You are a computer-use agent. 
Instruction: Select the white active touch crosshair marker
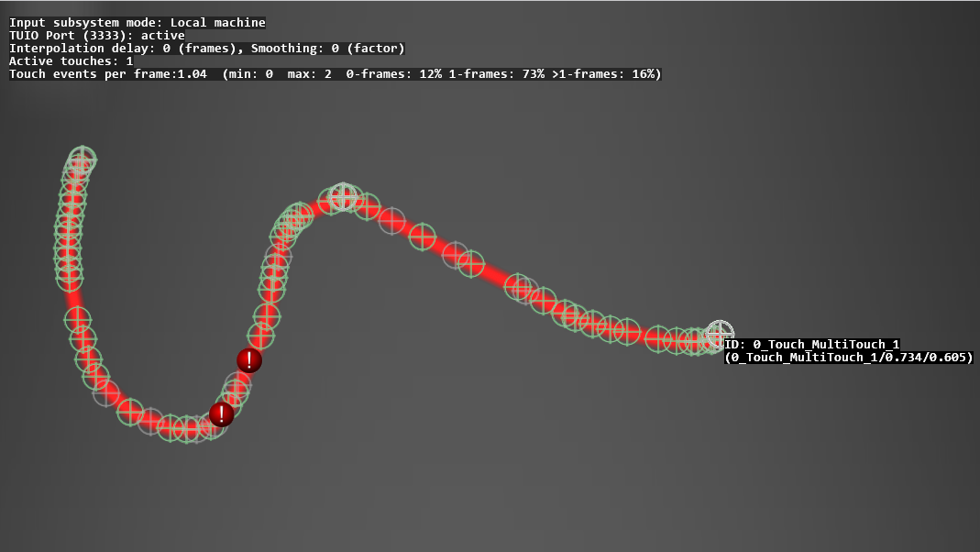[720, 334]
